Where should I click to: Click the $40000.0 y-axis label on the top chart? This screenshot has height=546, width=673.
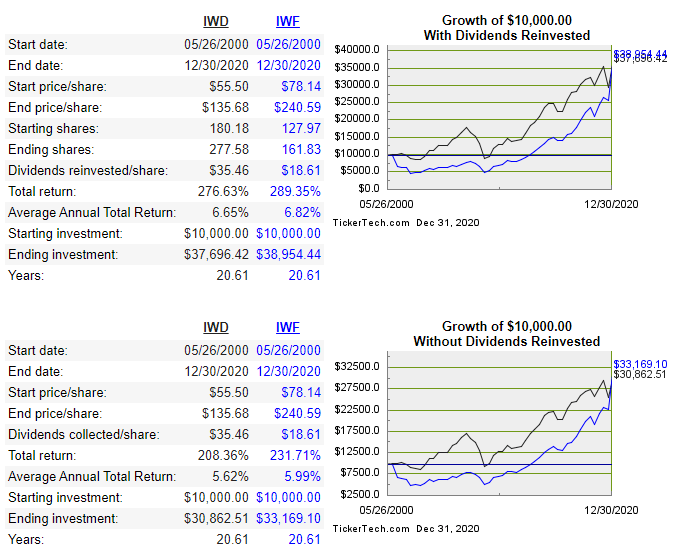point(356,49)
